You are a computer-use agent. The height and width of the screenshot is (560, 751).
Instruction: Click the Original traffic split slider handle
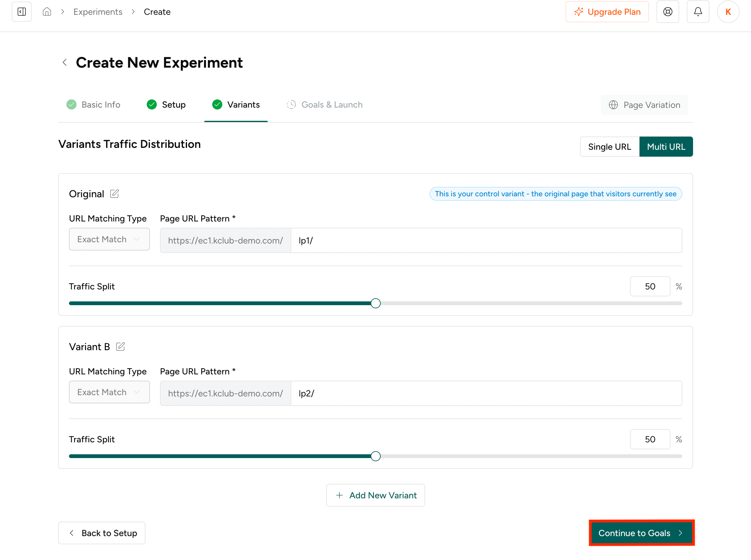375,303
